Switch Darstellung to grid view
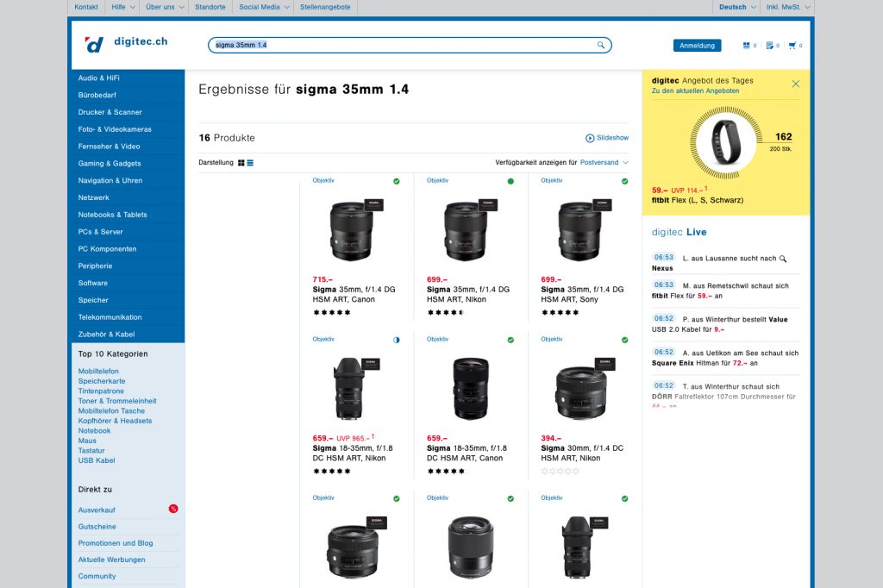Screen dimensions: 883x588 241,163
